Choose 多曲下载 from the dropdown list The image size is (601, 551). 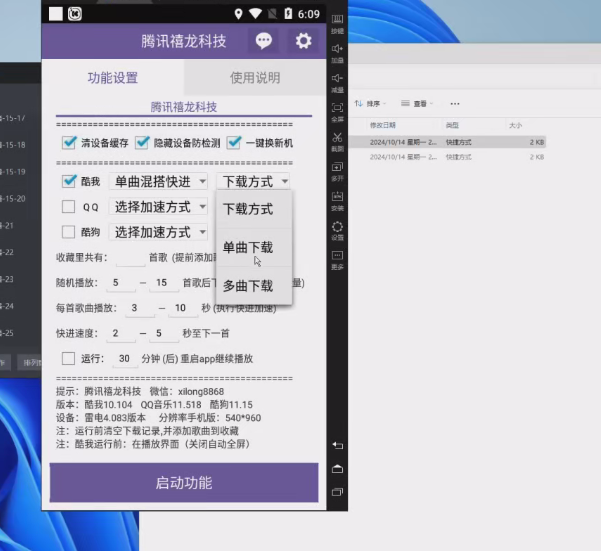pyautogui.click(x=254, y=286)
